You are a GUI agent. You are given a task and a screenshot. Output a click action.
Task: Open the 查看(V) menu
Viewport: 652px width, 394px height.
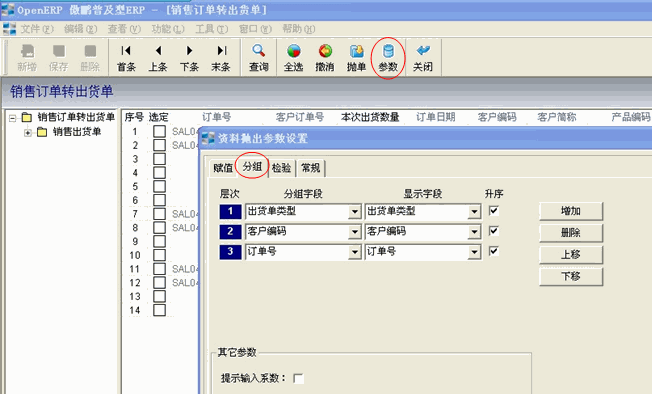click(x=124, y=29)
